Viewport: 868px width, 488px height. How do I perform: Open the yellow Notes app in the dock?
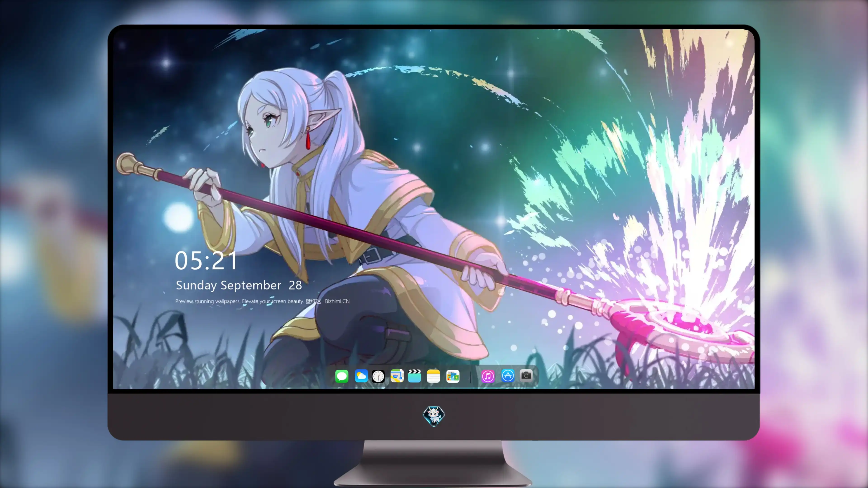pos(433,376)
